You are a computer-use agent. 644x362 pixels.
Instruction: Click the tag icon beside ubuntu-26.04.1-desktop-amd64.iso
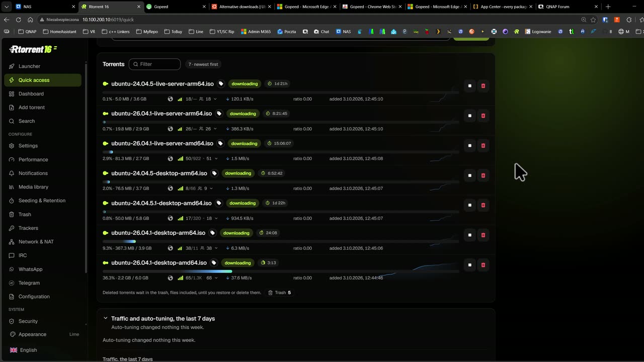[214, 263]
